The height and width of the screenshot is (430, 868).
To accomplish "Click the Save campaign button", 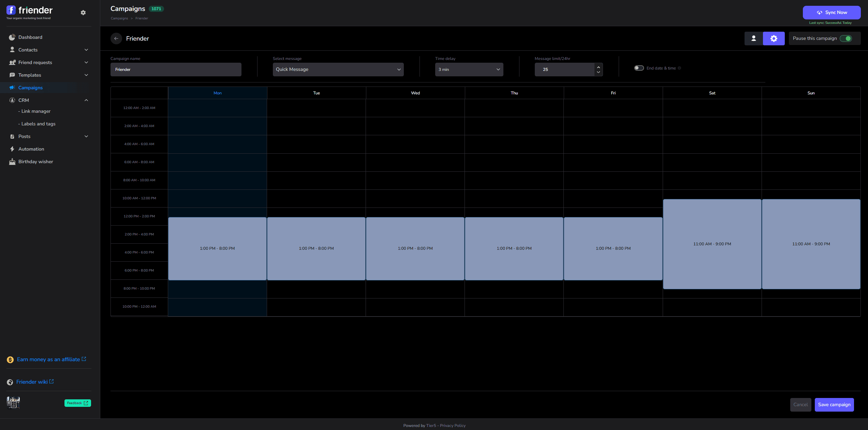I will [x=834, y=404].
